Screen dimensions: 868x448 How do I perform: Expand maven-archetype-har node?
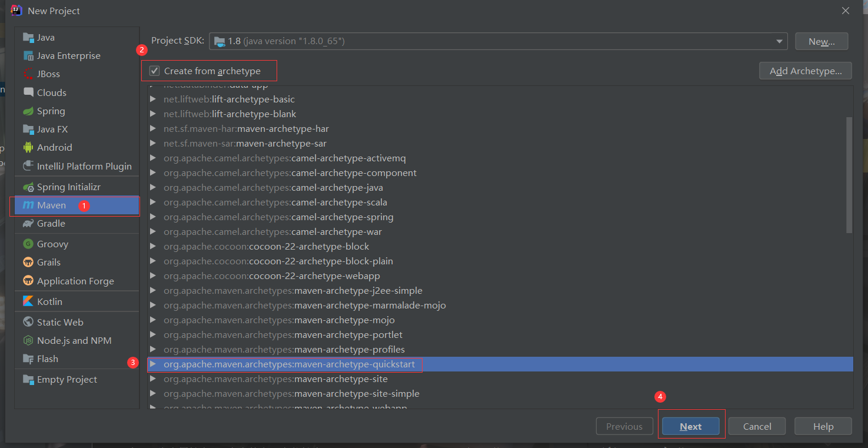153,129
